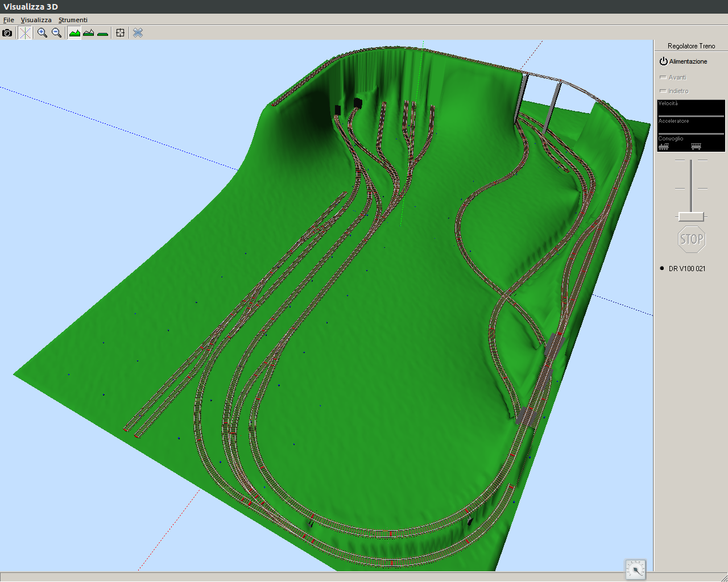Select the full terrain view icon

coord(75,33)
